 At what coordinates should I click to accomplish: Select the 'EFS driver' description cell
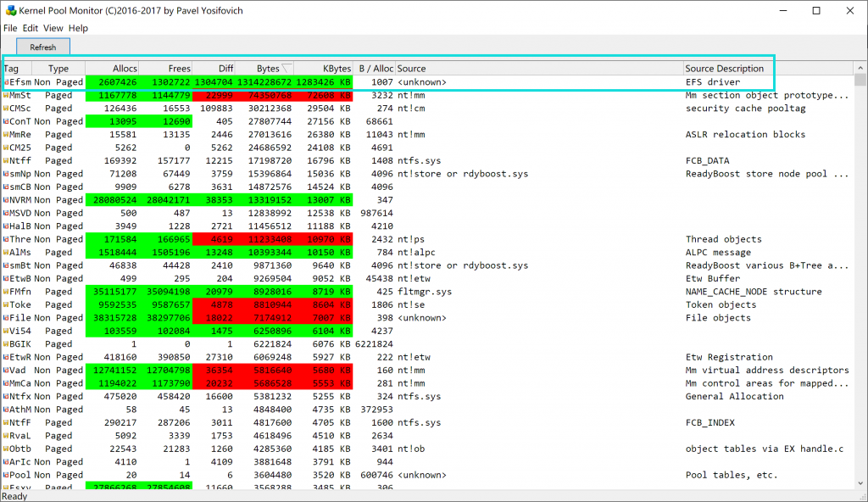pos(712,82)
